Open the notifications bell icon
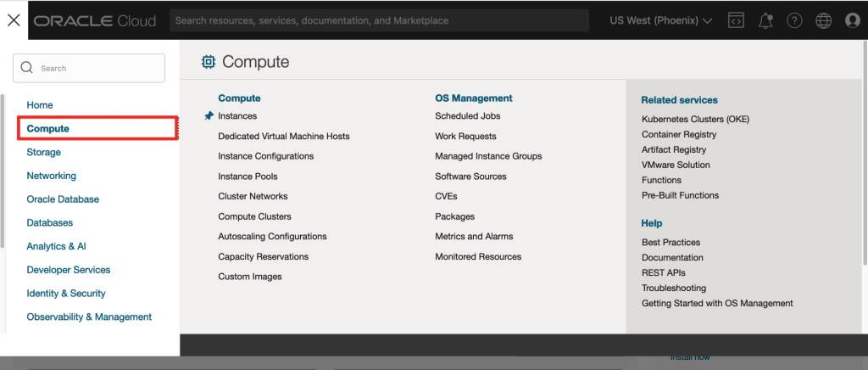The width and height of the screenshot is (868, 370). coord(765,20)
